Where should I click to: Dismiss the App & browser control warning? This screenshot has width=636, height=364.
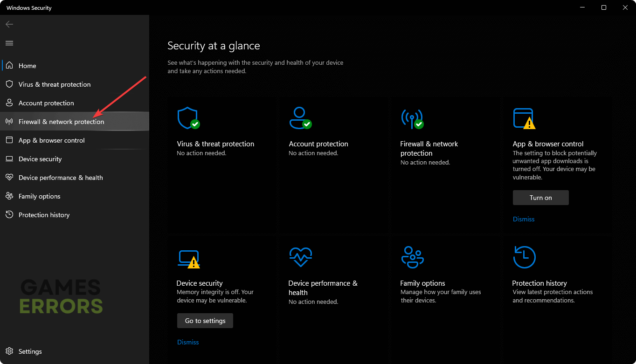(524, 219)
